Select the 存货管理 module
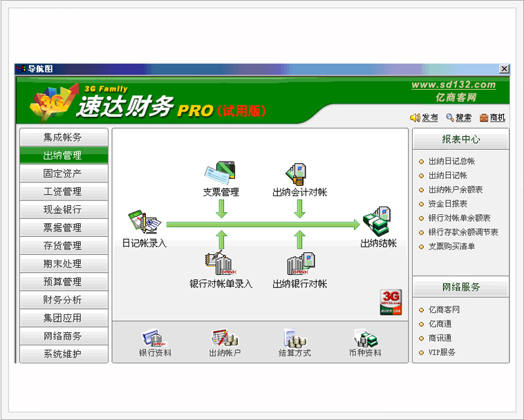 tap(64, 245)
